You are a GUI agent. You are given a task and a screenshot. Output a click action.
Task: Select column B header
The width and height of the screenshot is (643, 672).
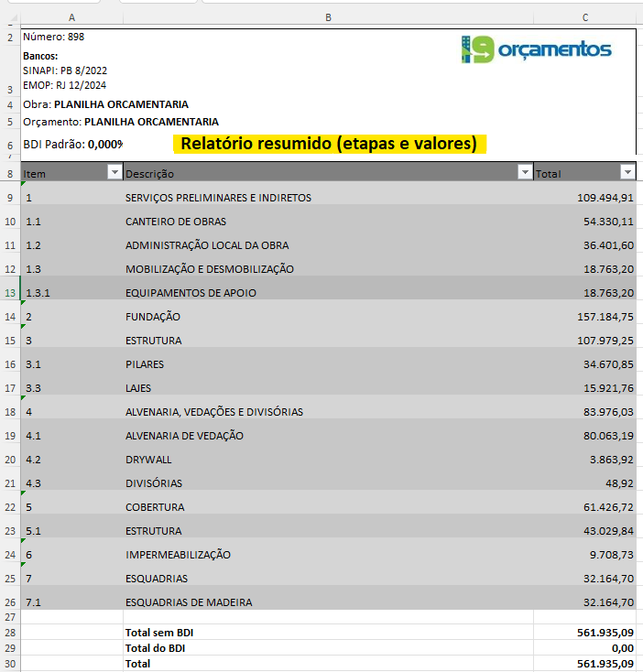tap(328, 17)
